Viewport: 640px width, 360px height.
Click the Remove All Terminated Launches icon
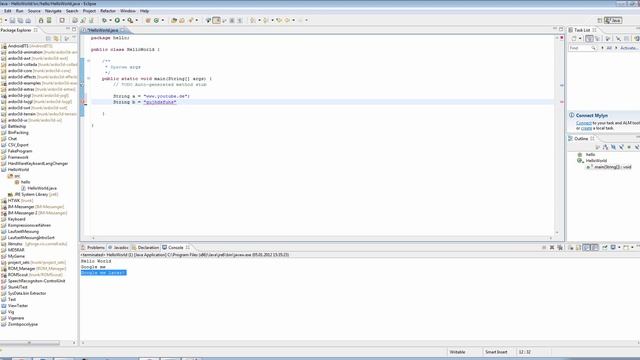pyautogui.click(x=560, y=247)
